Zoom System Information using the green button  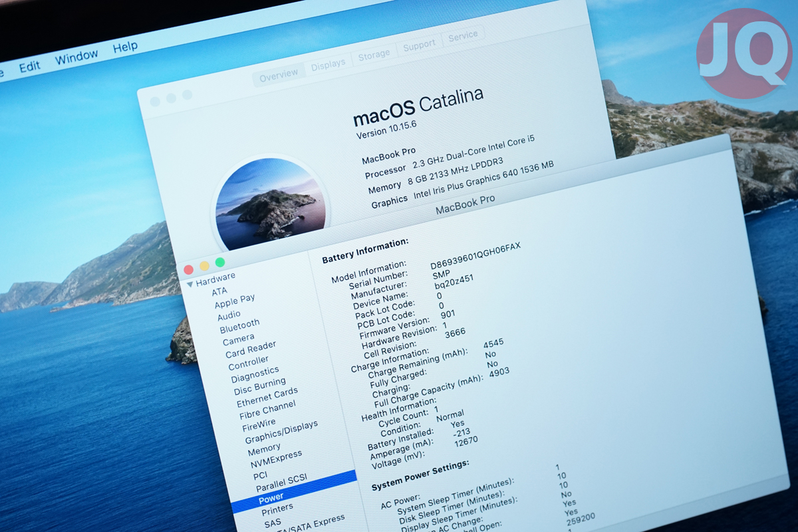coord(220,262)
